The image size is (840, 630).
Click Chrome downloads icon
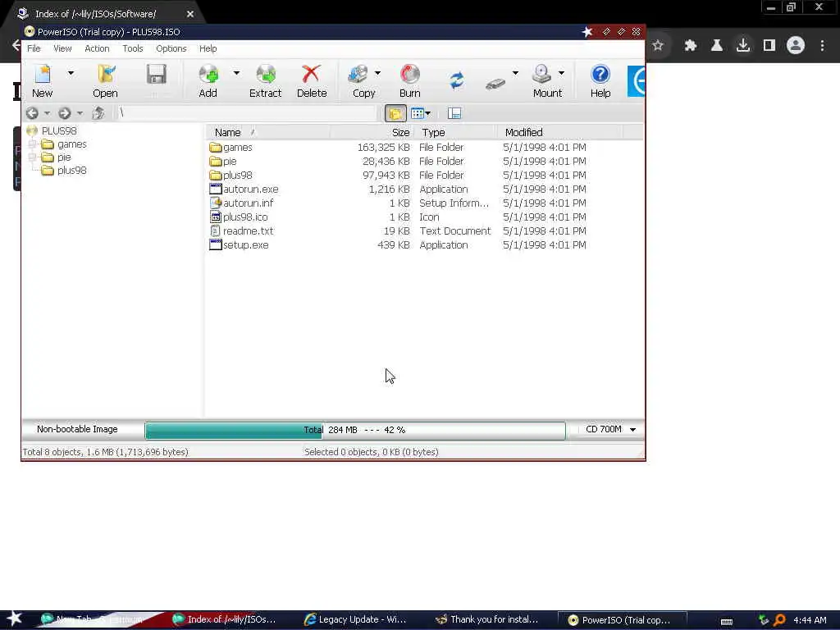click(x=743, y=46)
